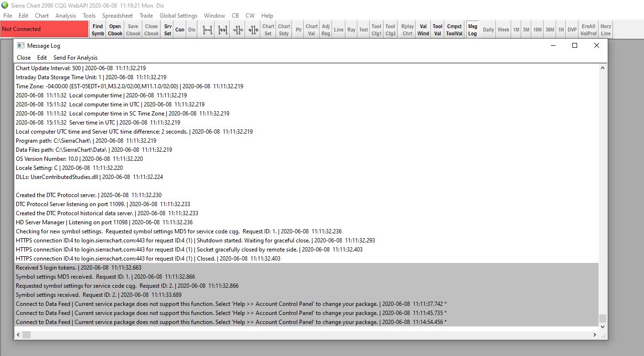Select the 30M timeframe button
This screenshot has height=356, width=644.
(550, 30)
